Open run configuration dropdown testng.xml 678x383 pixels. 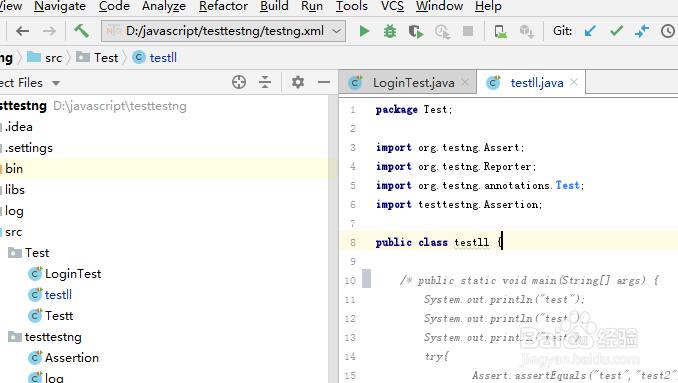(223, 31)
